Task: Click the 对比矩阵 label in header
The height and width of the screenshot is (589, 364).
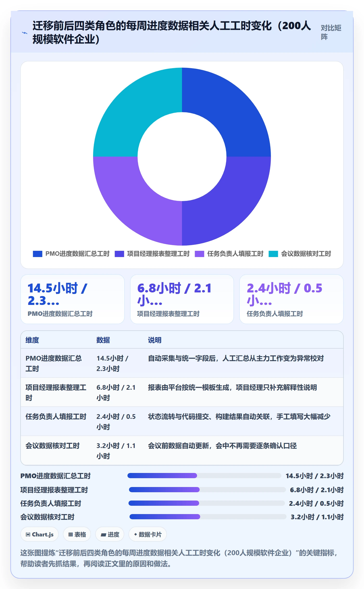Action: 331,32
